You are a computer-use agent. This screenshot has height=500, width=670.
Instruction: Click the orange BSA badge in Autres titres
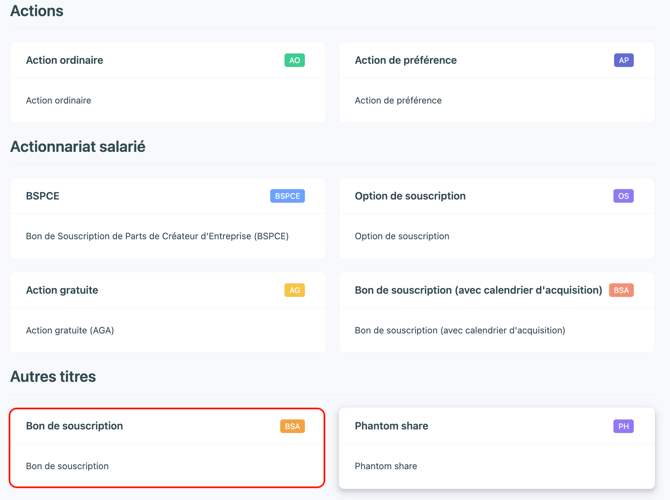(x=292, y=426)
